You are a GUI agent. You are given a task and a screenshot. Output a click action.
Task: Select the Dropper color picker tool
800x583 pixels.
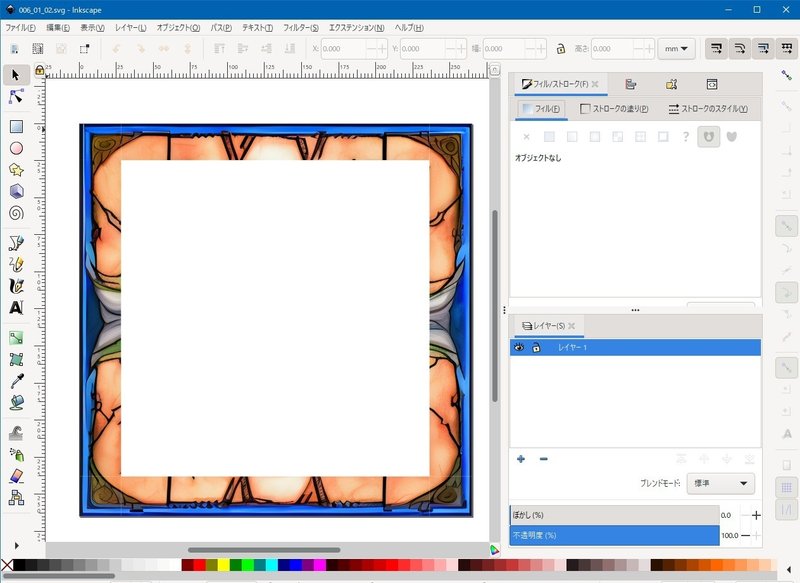tap(16, 381)
